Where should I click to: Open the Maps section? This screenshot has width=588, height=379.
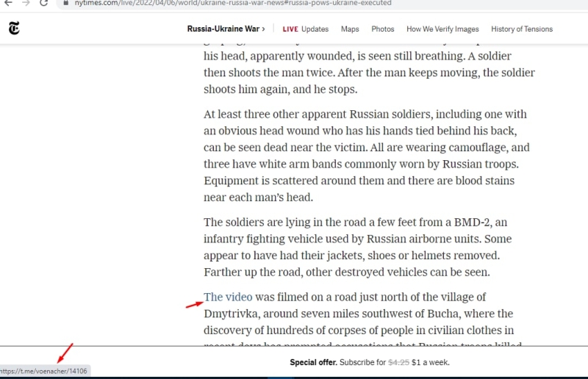coord(350,29)
